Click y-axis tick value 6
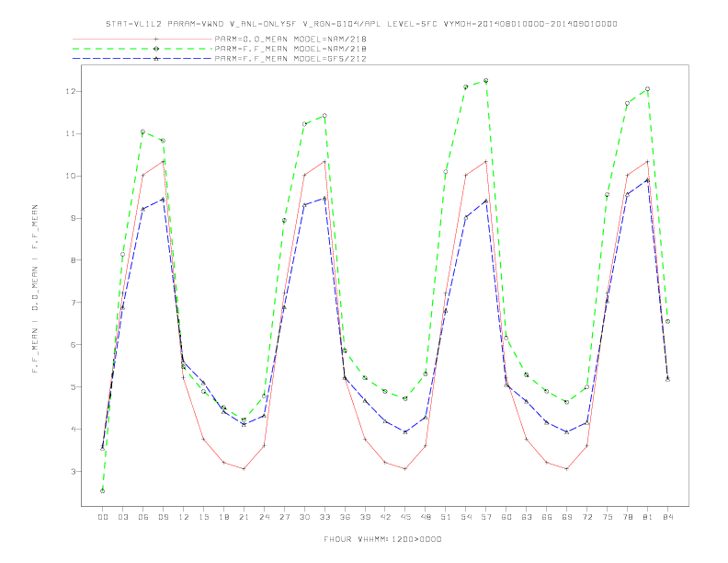Image resolution: width=728 pixels, height=563 pixels. click(x=73, y=345)
